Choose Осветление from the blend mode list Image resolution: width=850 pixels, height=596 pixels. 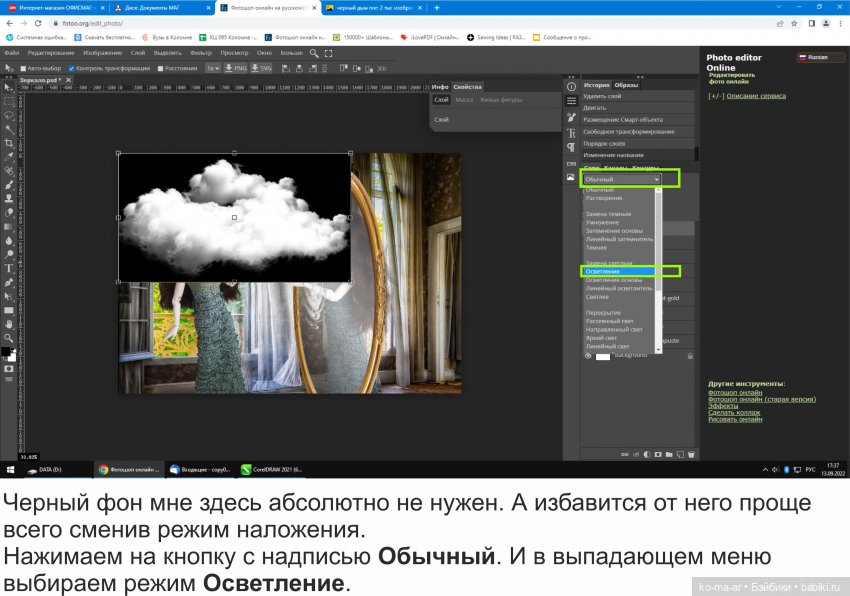pos(618,270)
